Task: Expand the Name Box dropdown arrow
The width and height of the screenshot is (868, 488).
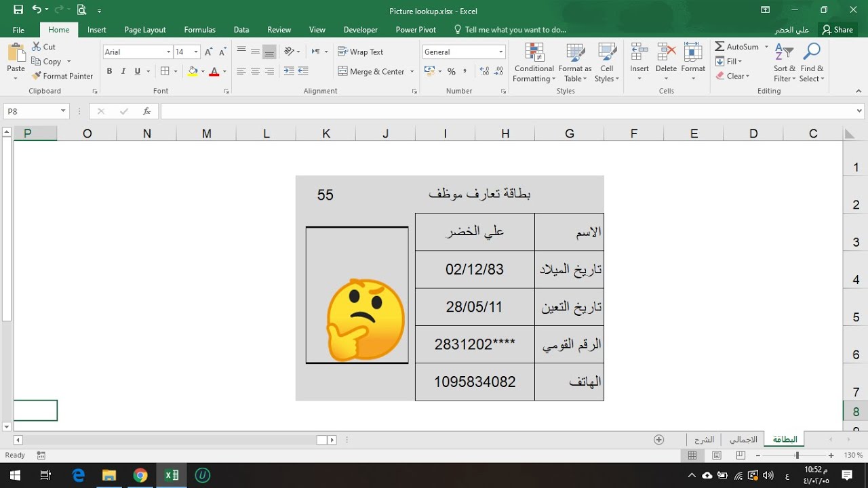Action: (x=63, y=111)
